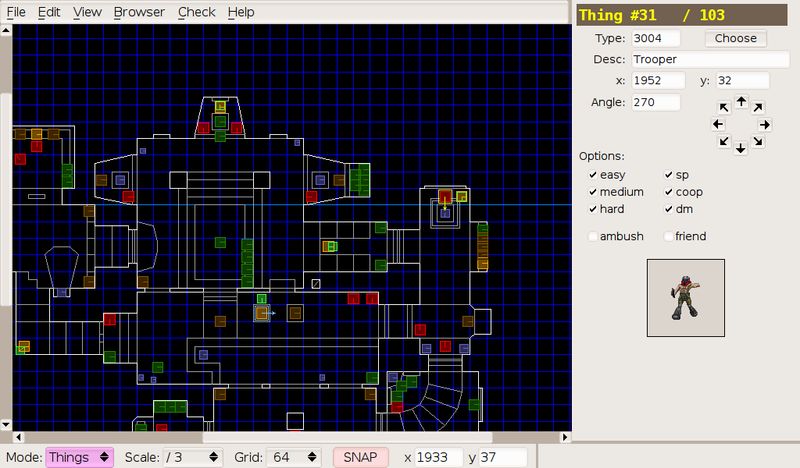Click the up-right diagonal angle arrow
This screenshot has width=800, height=468.
tap(758, 107)
